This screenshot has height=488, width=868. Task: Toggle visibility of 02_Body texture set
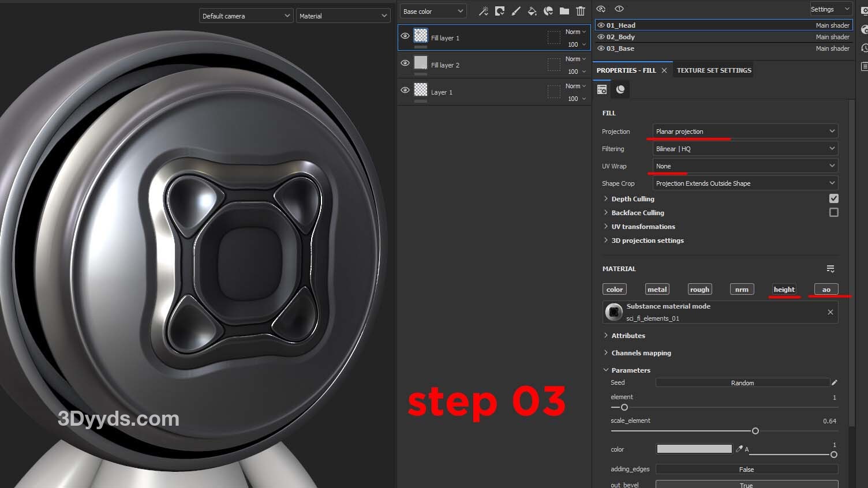point(601,37)
